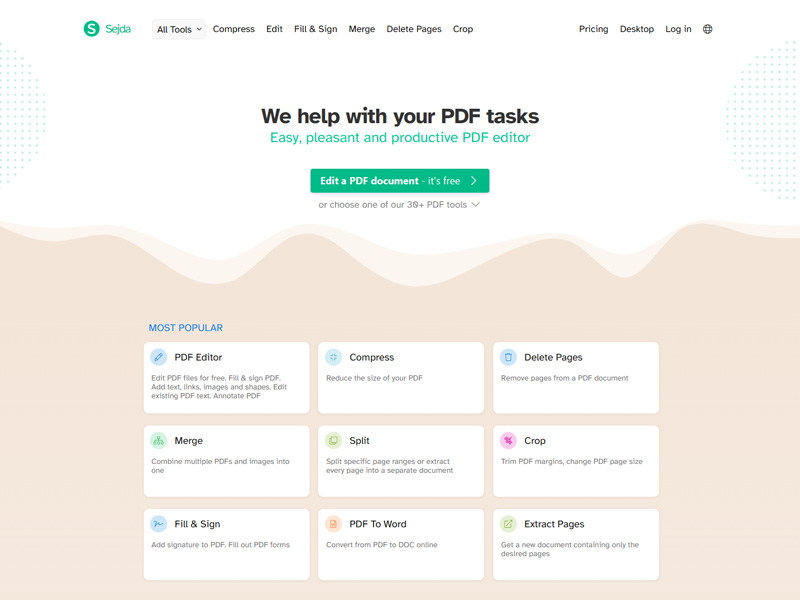Viewport: 800px width, 600px height.
Task: Click the PDF To Word document icon
Action: click(x=334, y=524)
